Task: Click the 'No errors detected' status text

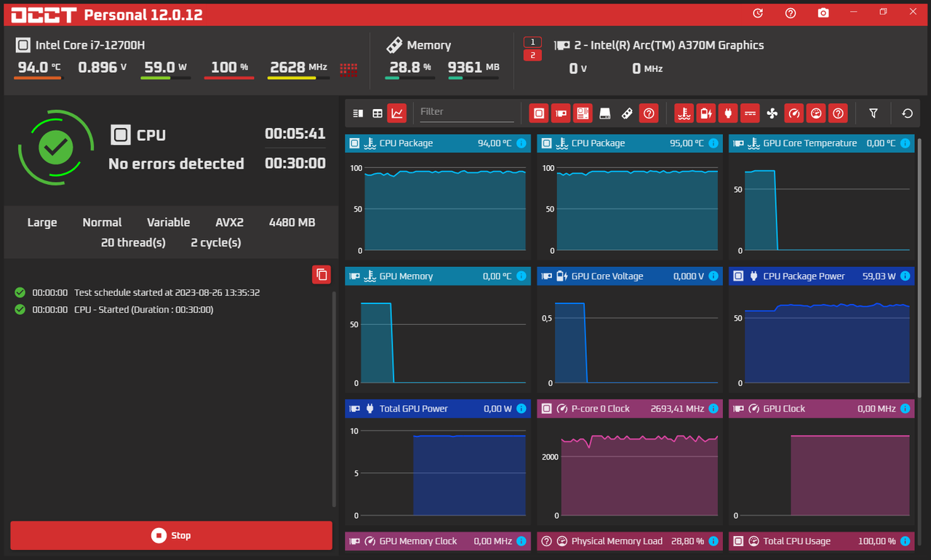Action: coord(176,164)
